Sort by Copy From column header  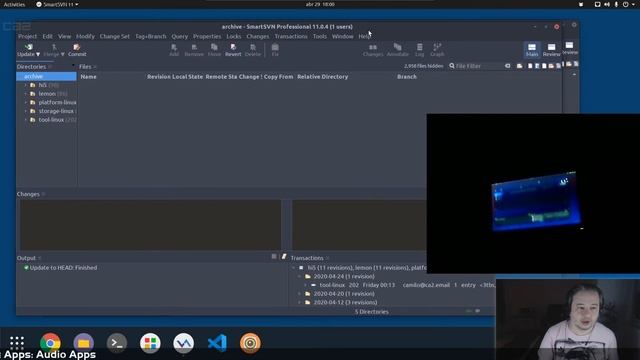pos(278,77)
